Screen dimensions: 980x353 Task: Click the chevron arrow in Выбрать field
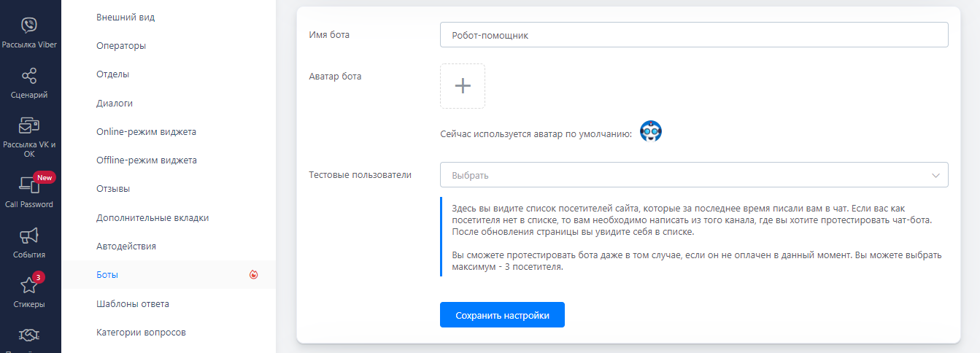[x=935, y=175]
